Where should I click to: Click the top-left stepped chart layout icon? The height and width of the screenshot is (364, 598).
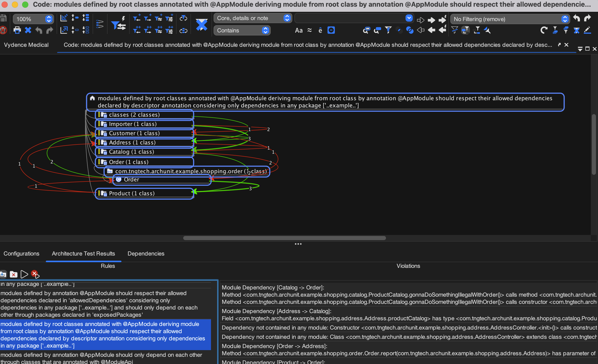pyautogui.click(x=64, y=18)
